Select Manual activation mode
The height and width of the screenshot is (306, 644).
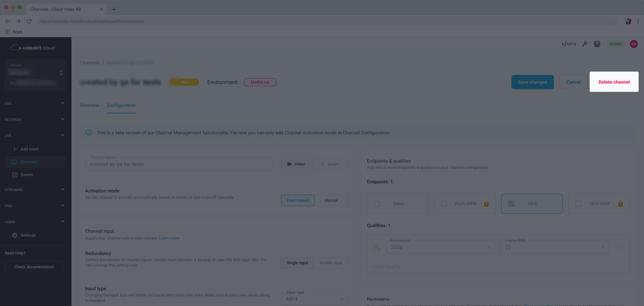(331, 200)
